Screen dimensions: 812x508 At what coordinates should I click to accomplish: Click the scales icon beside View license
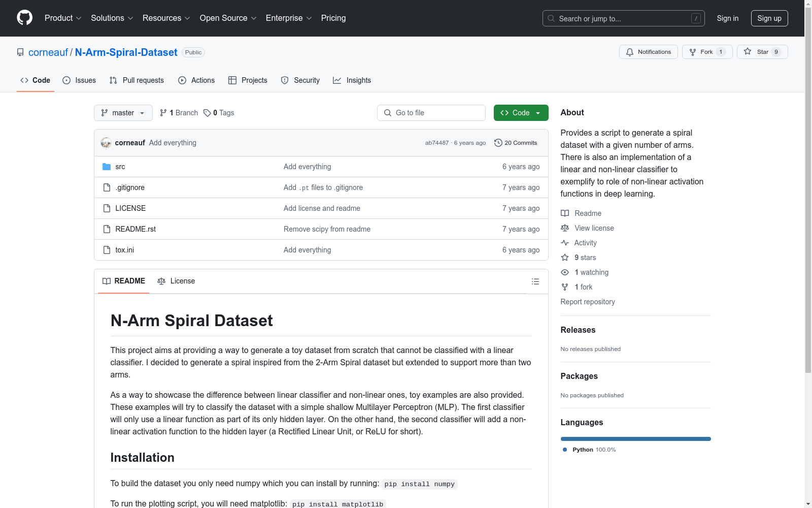(565, 228)
